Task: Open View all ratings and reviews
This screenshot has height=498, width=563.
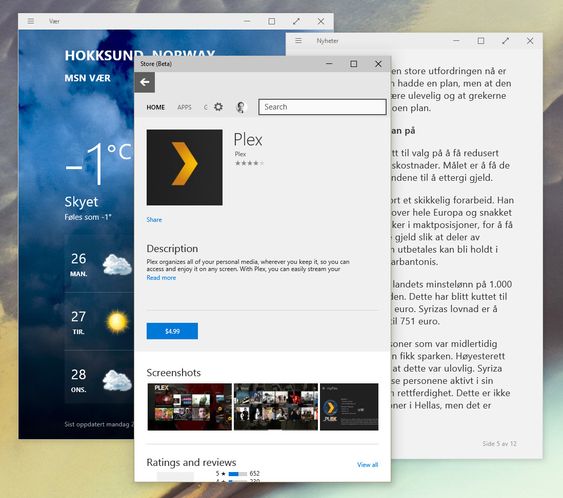Action: (367, 465)
